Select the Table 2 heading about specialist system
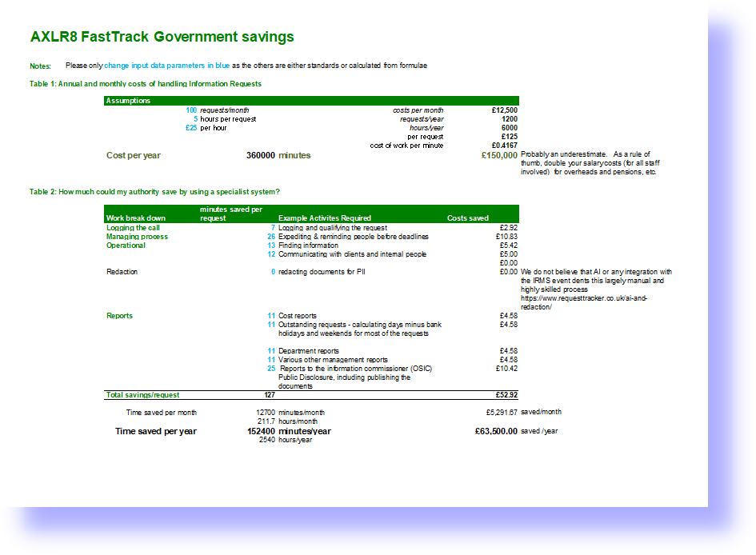756x555 pixels. [x=154, y=192]
